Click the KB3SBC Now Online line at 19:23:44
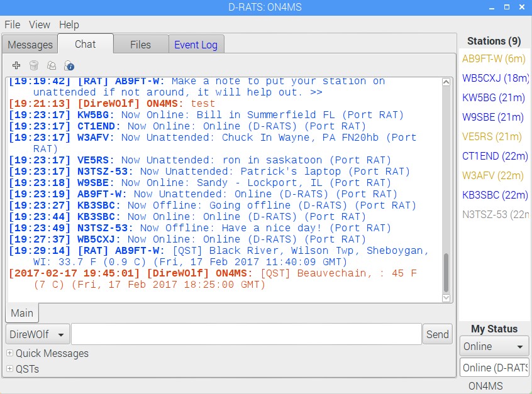This screenshot has height=394, width=532. [x=187, y=217]
